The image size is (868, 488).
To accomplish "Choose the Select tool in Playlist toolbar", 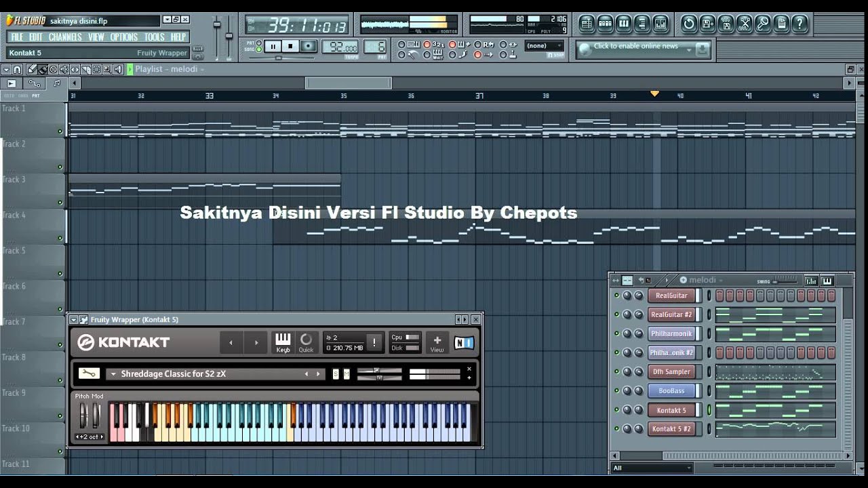I will (x=96, y=69).
